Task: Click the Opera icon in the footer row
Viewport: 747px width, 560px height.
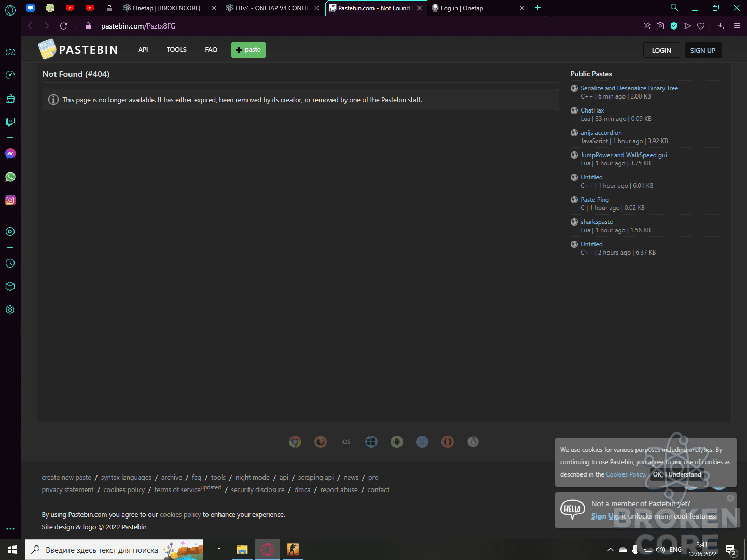Action: pyautogui.click(x=448, y=442)
